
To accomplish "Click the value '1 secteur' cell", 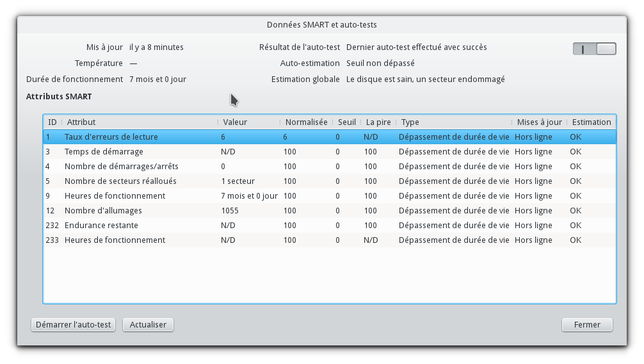I will coord(237,181).
